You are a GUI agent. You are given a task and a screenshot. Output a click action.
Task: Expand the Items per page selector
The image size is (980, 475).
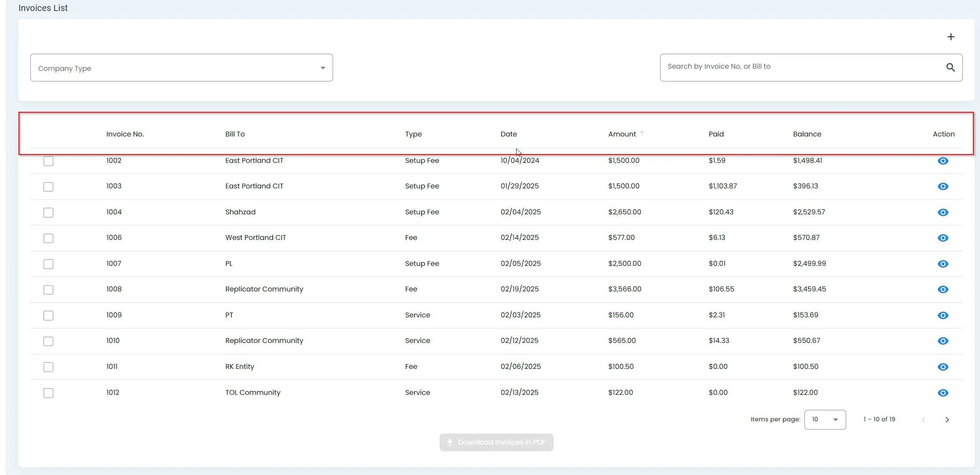pos(825,420)
